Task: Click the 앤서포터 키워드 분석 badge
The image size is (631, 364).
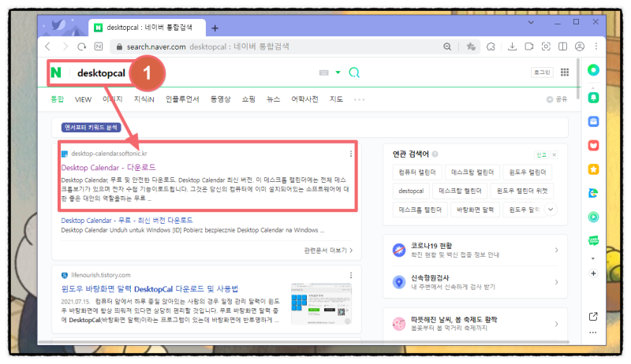Action: click(91, 128)
